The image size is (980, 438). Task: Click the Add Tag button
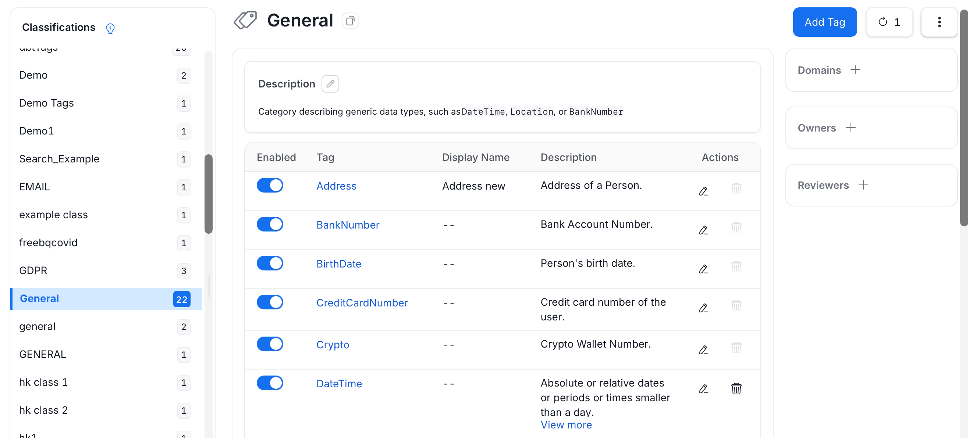(x=824, y=22)
